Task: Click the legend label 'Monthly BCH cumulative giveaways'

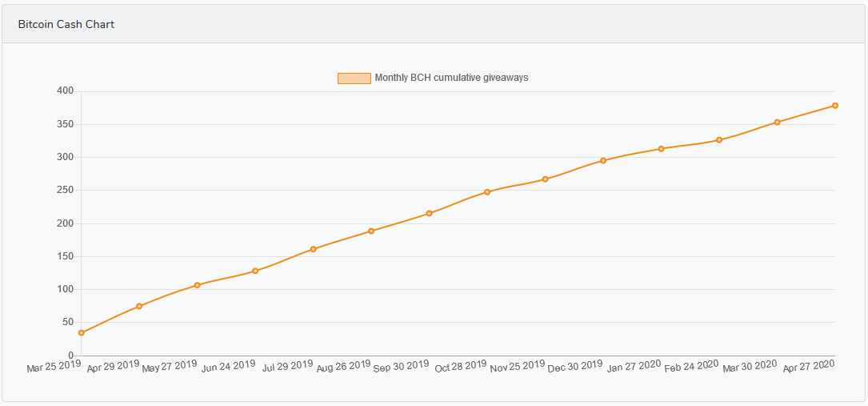Action: [x=452, y=78]
